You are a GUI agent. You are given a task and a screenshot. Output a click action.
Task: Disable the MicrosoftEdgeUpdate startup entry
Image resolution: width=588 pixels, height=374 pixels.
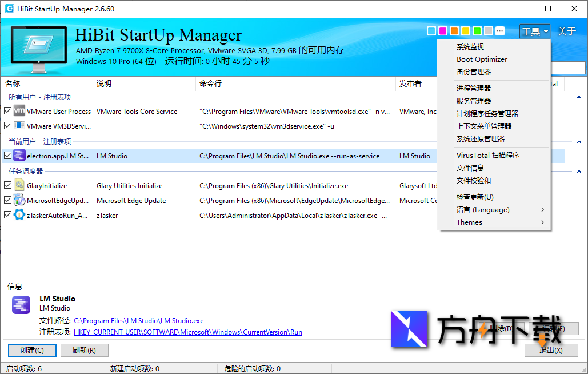[x=7, y=200]
